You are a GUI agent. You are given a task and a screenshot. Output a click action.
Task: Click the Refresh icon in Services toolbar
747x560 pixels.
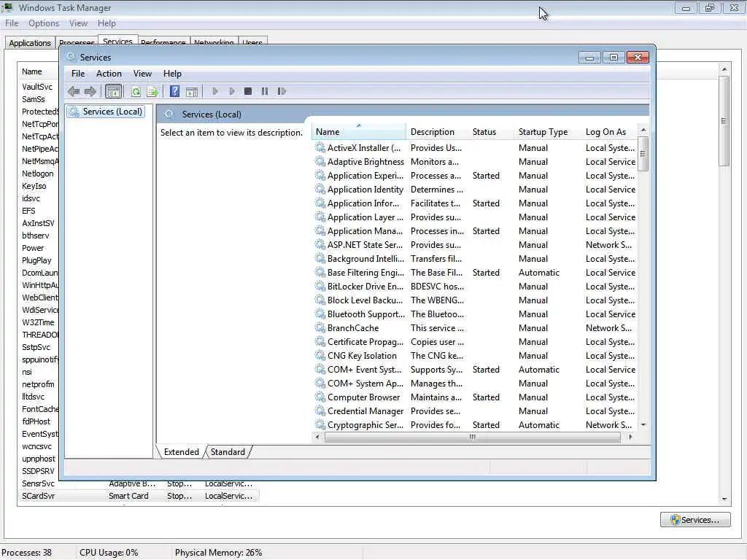coord(136,91)
